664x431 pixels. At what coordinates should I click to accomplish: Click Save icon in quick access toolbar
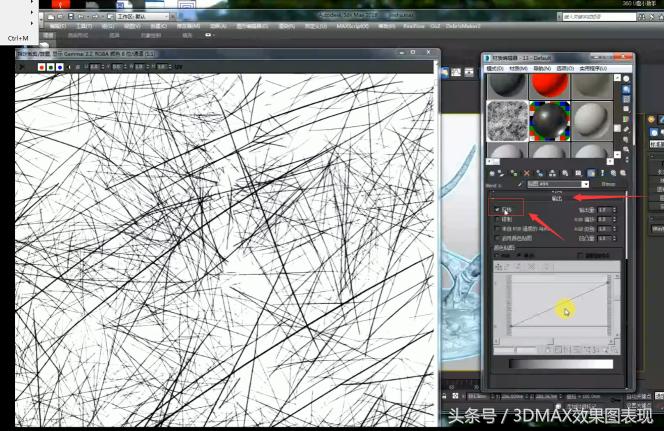pyautogui.click(x=71, y=17)
